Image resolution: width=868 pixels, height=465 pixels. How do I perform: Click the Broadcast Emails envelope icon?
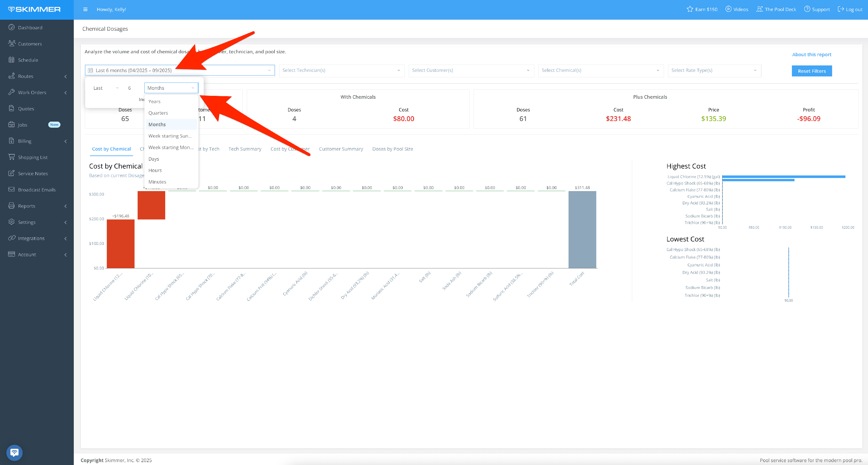click(x=12, y=190)
